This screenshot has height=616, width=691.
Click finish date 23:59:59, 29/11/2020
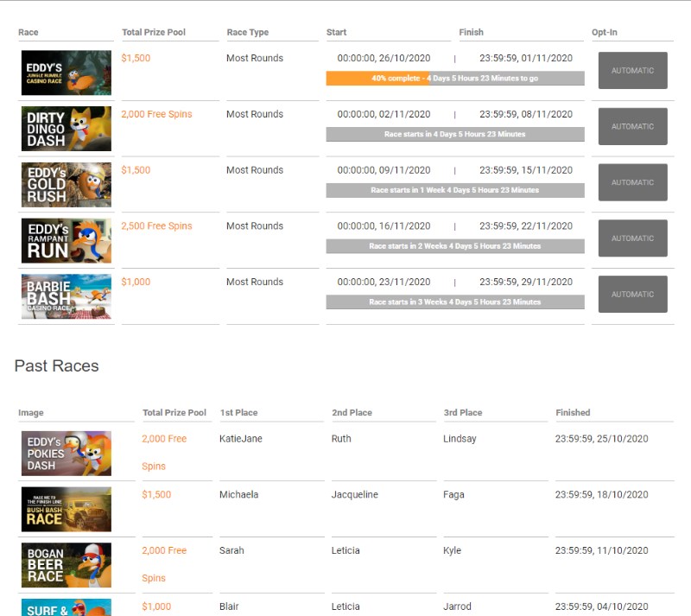tap(526, 282)
